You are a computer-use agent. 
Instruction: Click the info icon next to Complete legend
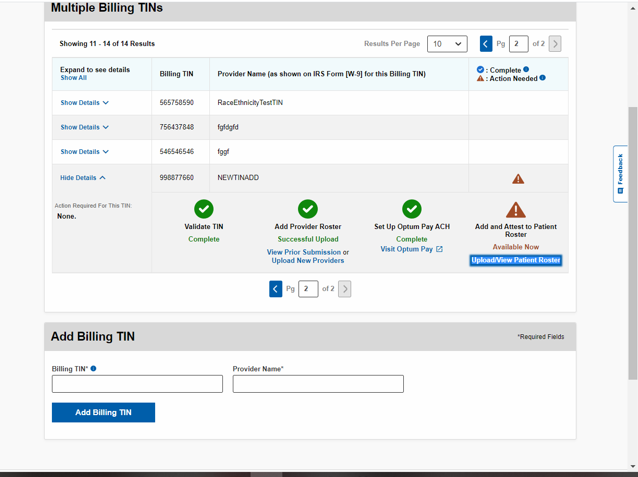(x=526, y=70)
